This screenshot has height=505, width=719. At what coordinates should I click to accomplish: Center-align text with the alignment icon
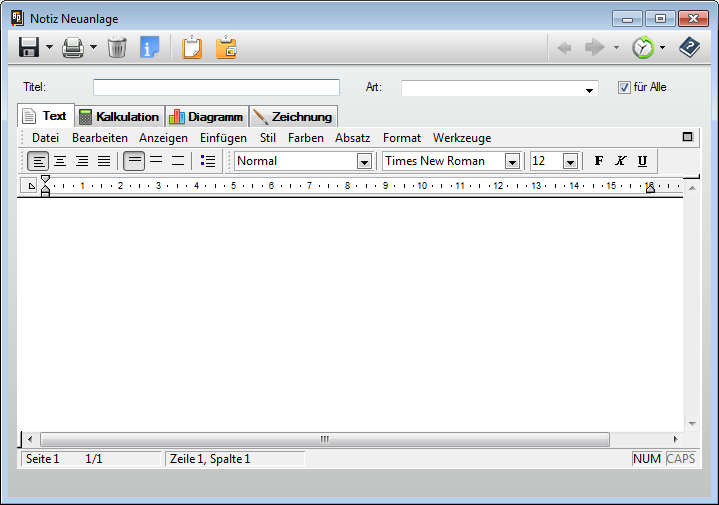(60, 161)
